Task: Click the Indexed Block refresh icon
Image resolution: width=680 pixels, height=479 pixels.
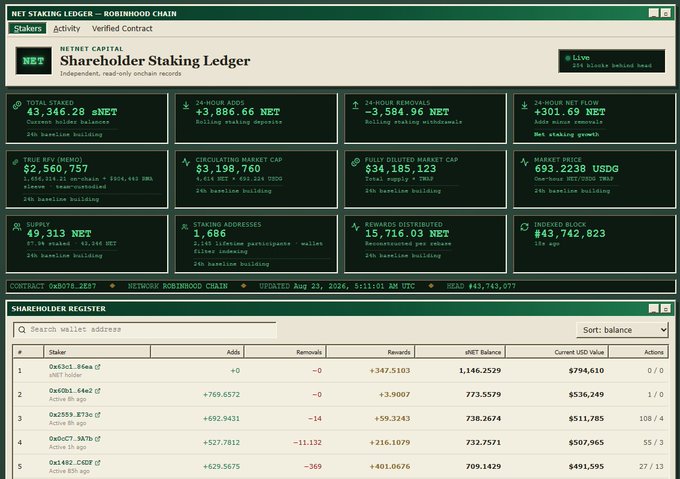Action: click(524, 227)
